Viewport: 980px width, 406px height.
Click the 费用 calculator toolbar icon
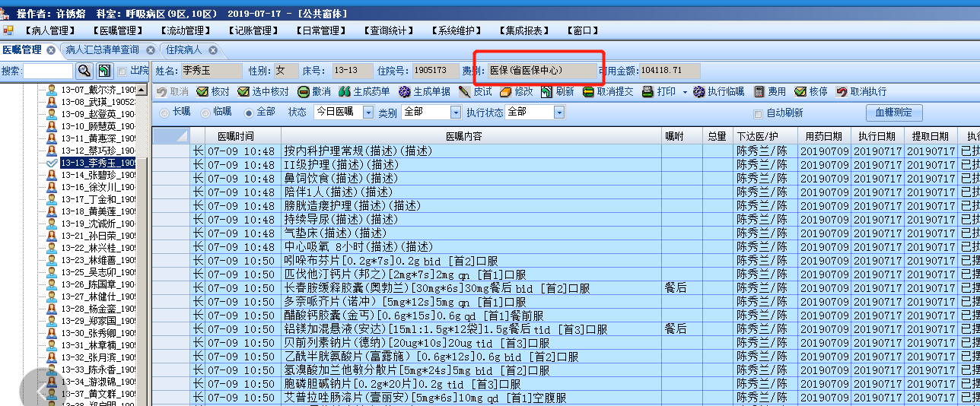(x=759, y=92)
